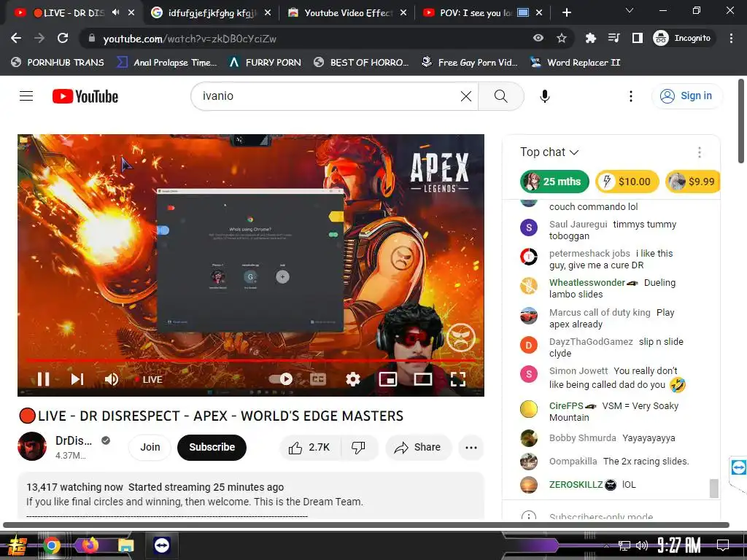Expand the Top chat dropdown
The width and height of the screenshot is (747, 560).
(x=549, y=152)
